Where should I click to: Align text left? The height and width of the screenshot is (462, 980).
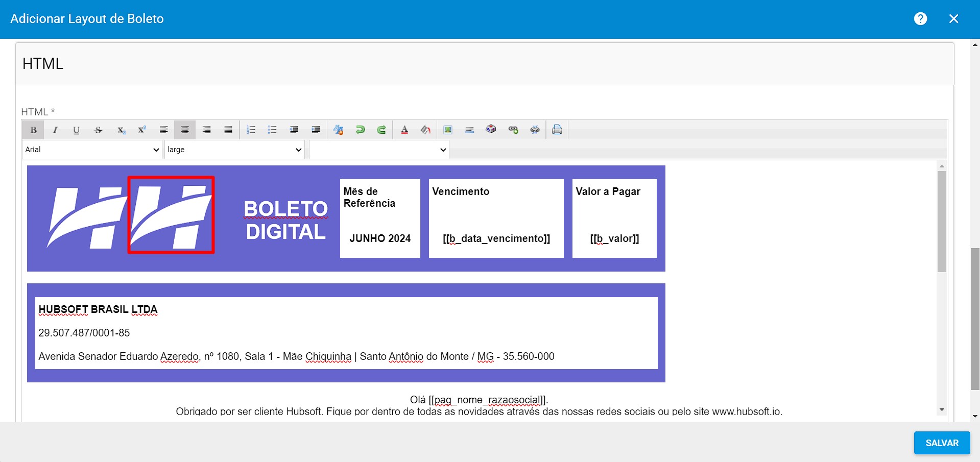tap(163, 130)
